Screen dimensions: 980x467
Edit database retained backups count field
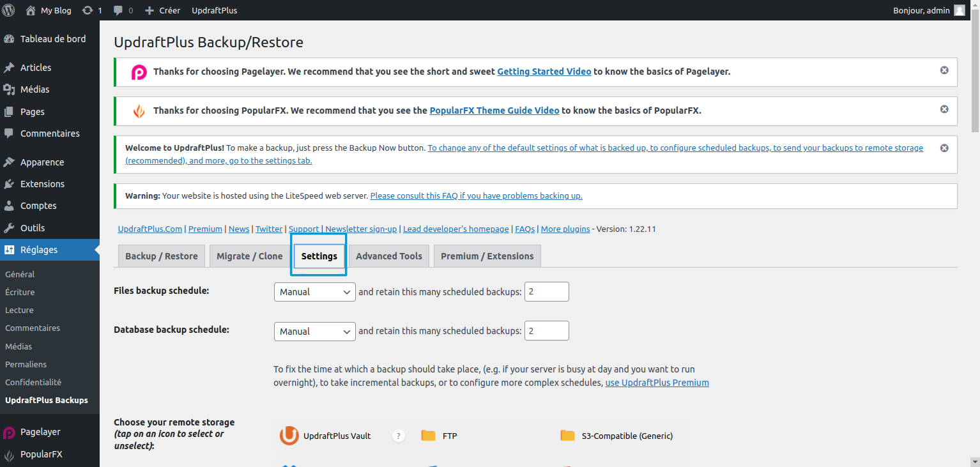tap(547, 332)
